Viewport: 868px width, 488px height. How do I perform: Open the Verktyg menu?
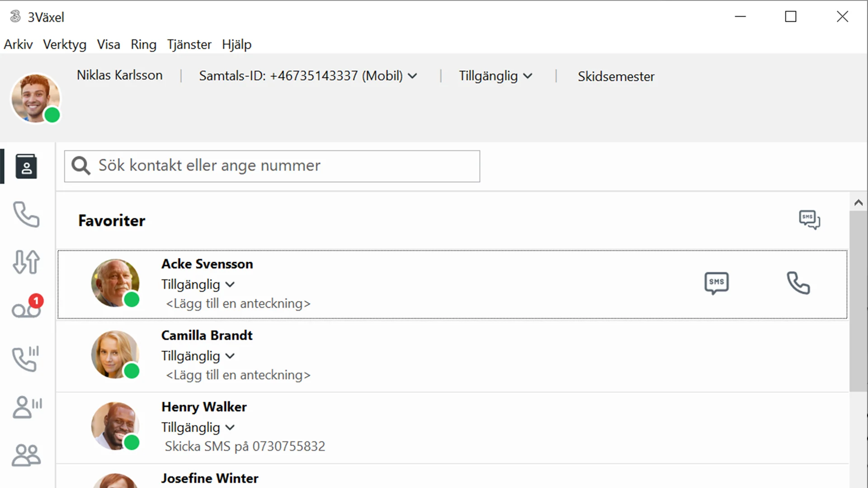[64, 44]
